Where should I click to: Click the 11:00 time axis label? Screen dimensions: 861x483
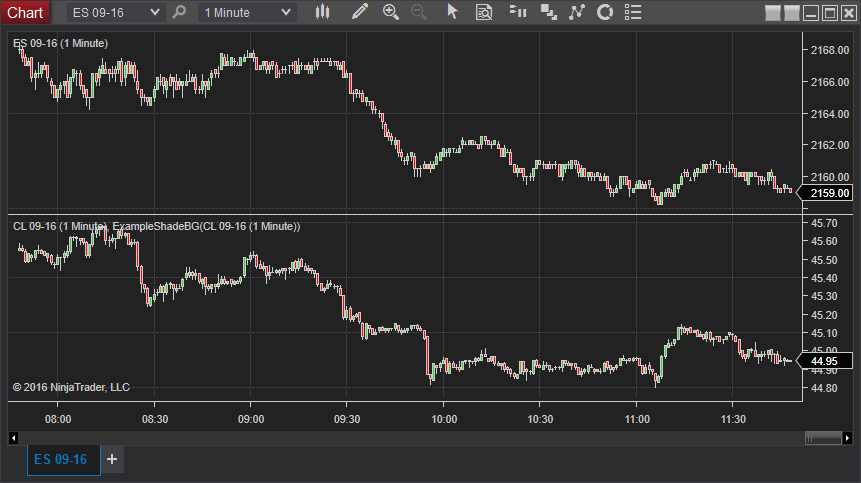coord(637,419)
